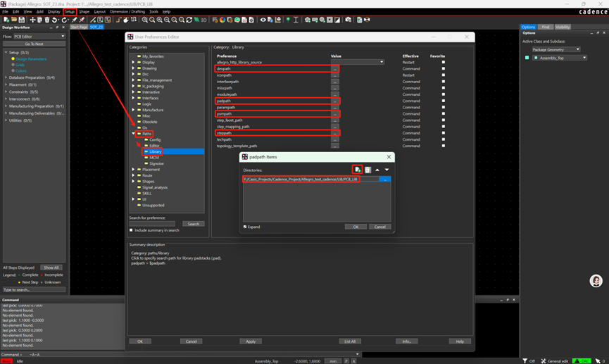Open the 3D viewer toolbar icon

tap(204, 20)
